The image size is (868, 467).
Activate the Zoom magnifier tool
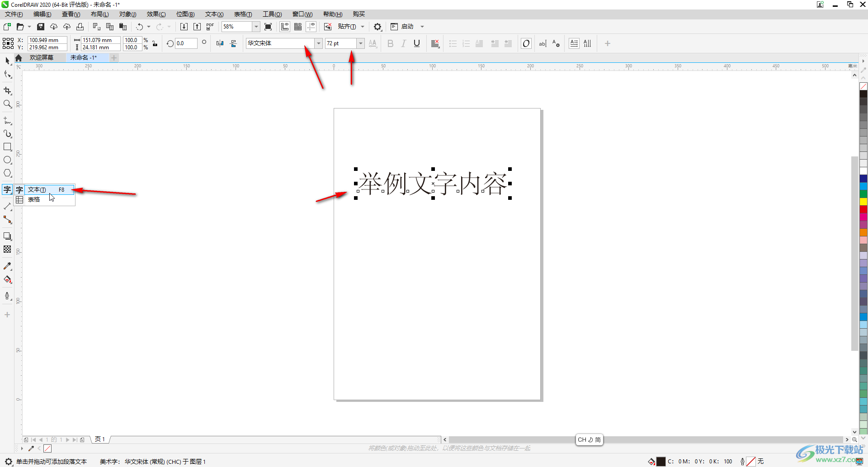[x=7, y=104]
